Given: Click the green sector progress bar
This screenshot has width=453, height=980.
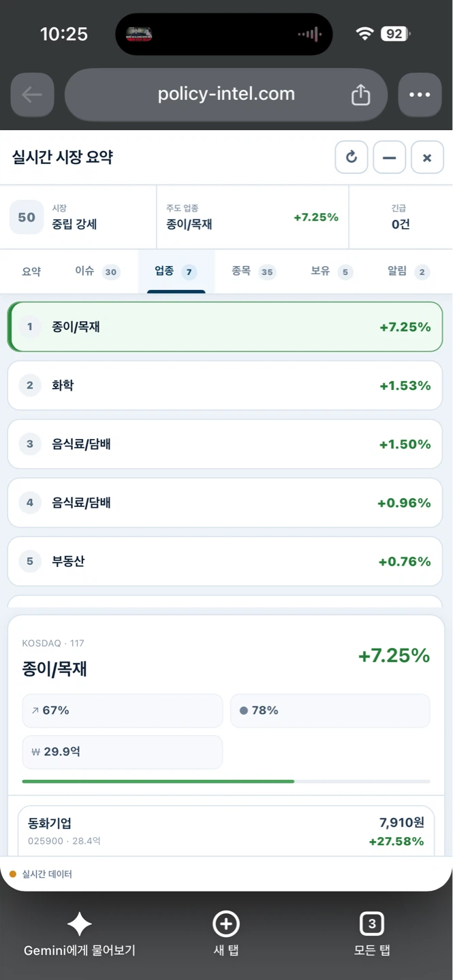Looking at the screenshot, I should (158, 781).
